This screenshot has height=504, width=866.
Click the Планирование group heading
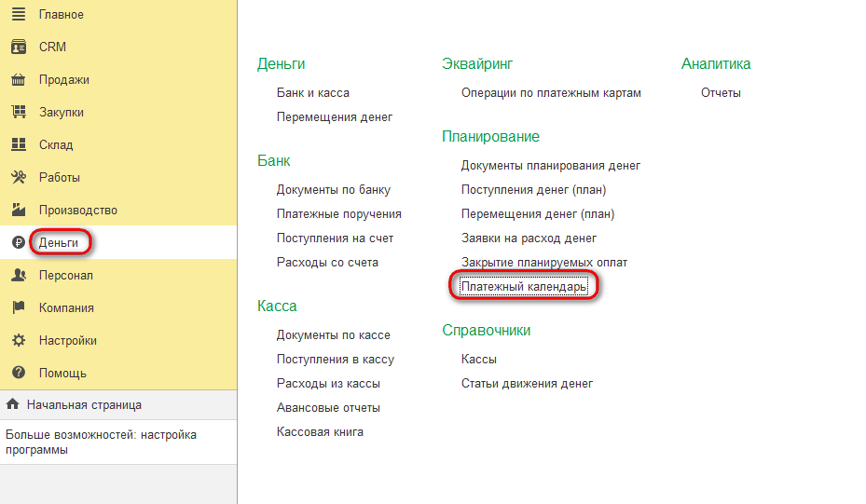click(x=490, y=136)
